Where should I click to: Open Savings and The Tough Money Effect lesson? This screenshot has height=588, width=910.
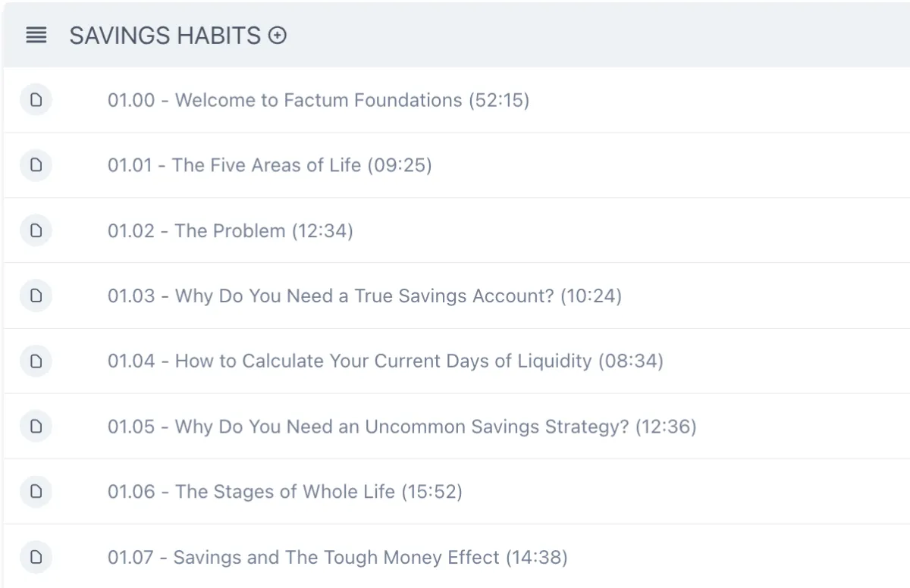tap(337, 558)
